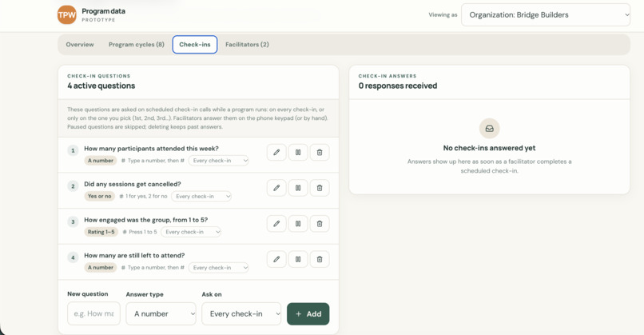The width and height of the screenshot is (644, 335).
Task: Click the Add question button
Action: coord(308,313)
